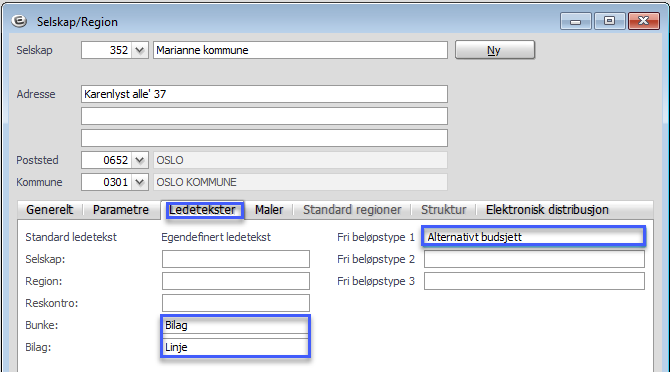Select the Ledetekster tab
The height and width of the screenshot is (372, 670).
pos(203,210)
